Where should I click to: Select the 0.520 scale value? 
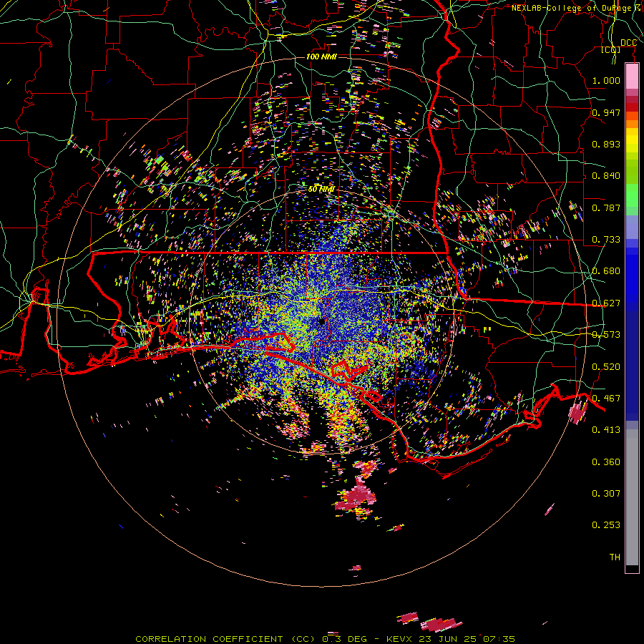606,367
